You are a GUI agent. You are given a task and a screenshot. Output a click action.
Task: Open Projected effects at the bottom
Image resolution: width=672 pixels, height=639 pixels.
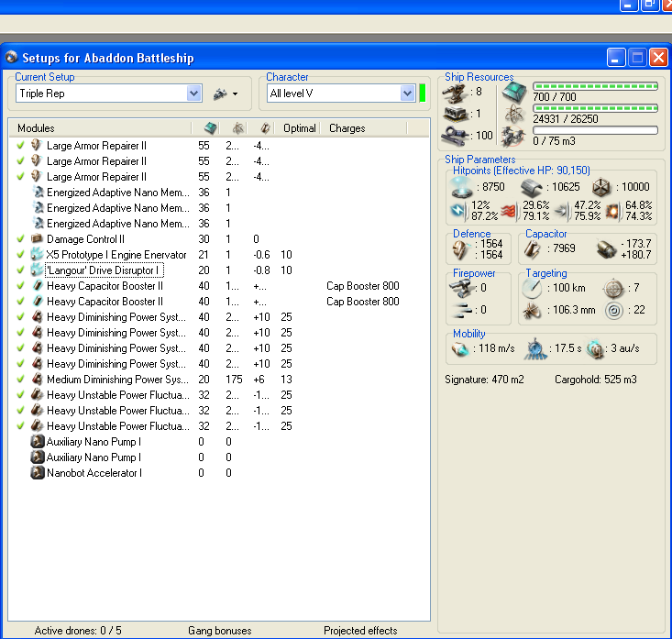(x=360, y=631)
